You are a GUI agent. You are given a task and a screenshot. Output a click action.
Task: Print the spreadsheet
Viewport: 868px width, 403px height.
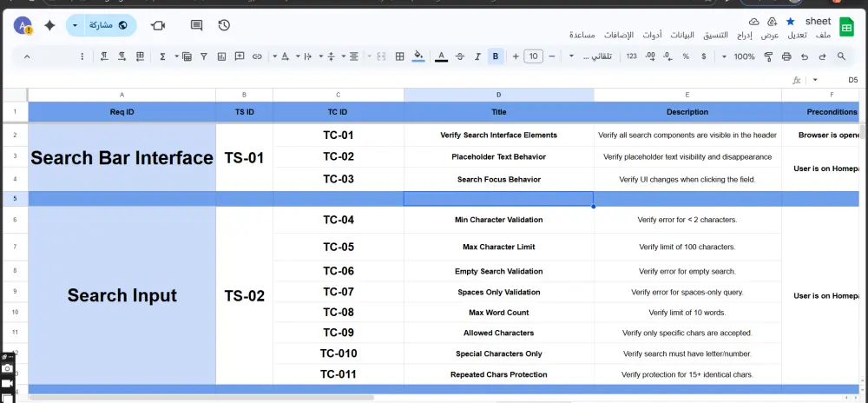point(786,56)
